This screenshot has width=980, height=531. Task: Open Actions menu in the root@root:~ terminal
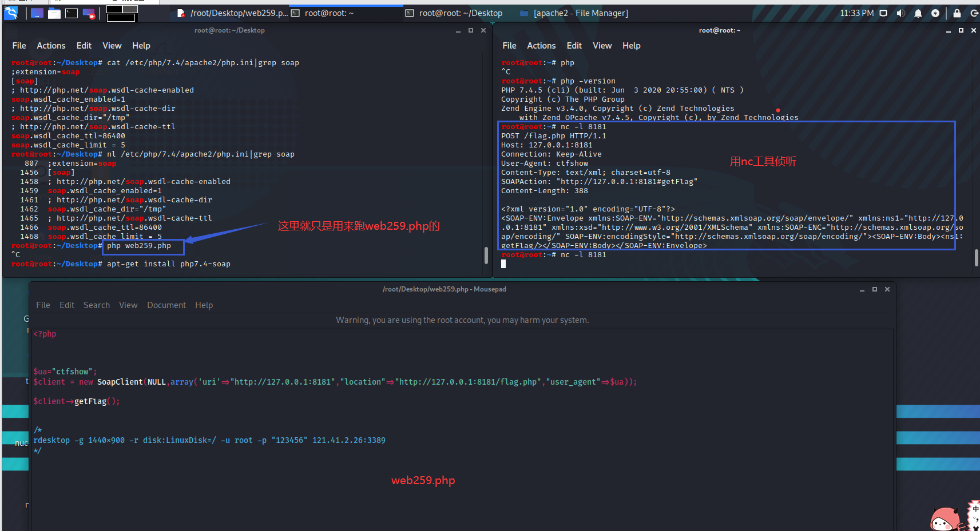[x=541, y=46]
